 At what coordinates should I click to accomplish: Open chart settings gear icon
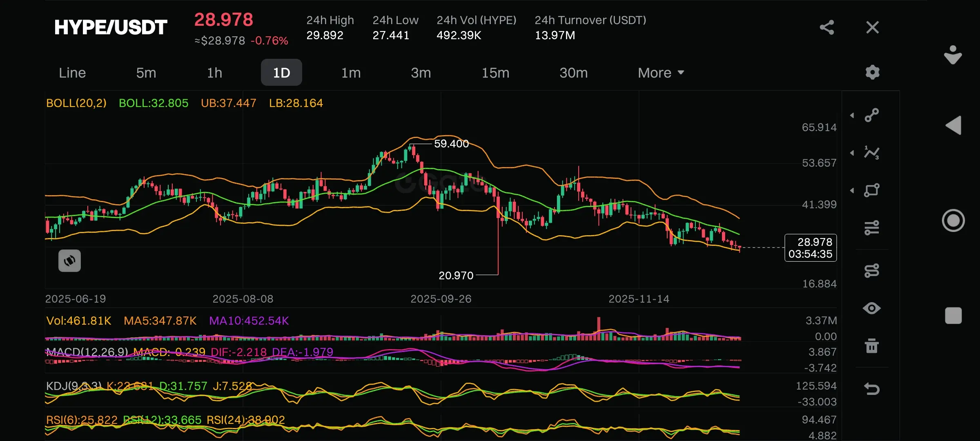(872, 72)
